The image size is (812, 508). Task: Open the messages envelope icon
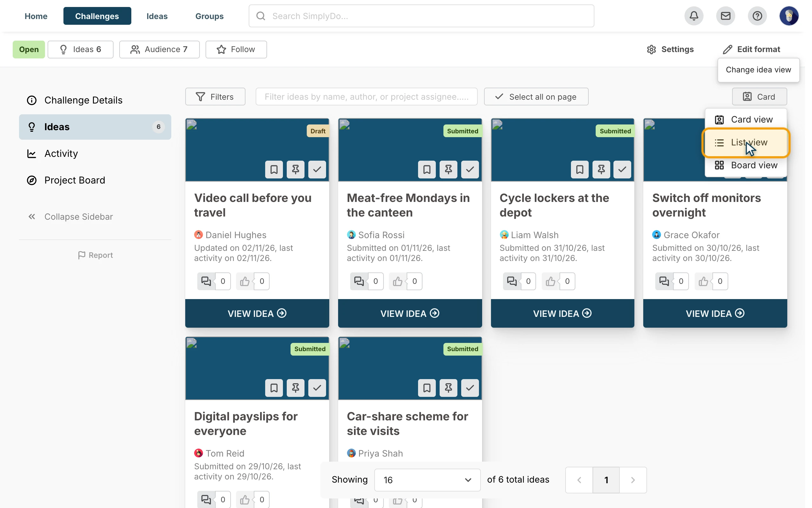pos(725,16)
